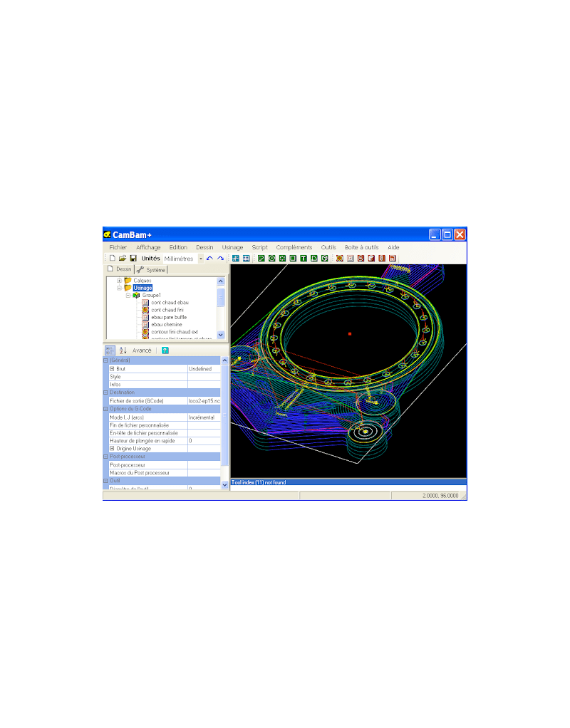
Task: Collapse the Options du G-Code section
Action: 105,408
